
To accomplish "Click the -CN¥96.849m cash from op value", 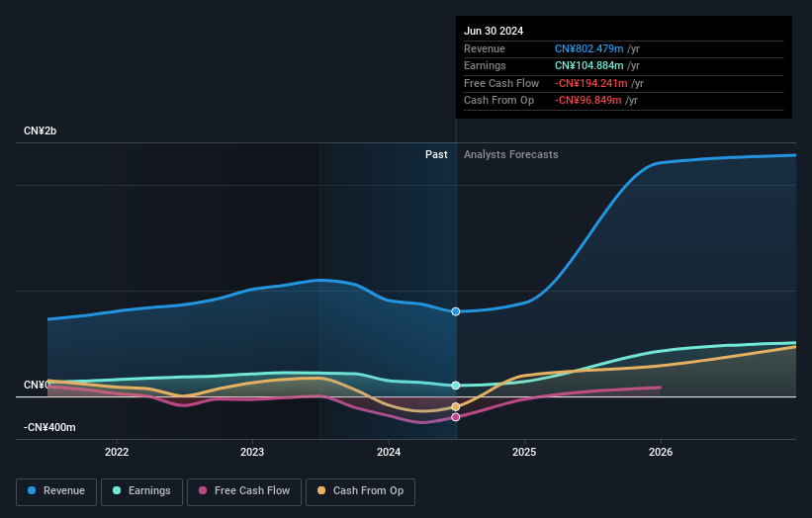I will pyautogui.click(x=588, y=101).
